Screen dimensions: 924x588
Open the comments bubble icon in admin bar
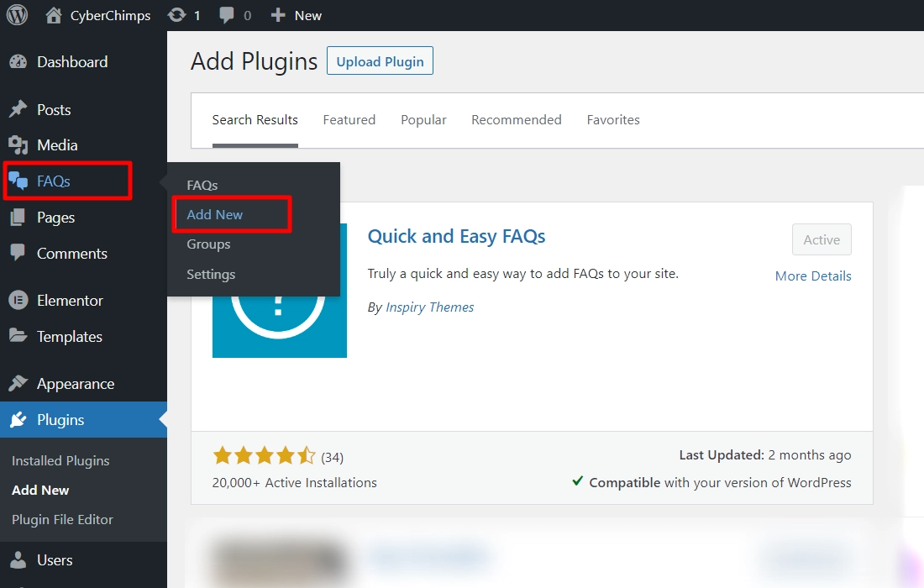(x=226, y=15)
